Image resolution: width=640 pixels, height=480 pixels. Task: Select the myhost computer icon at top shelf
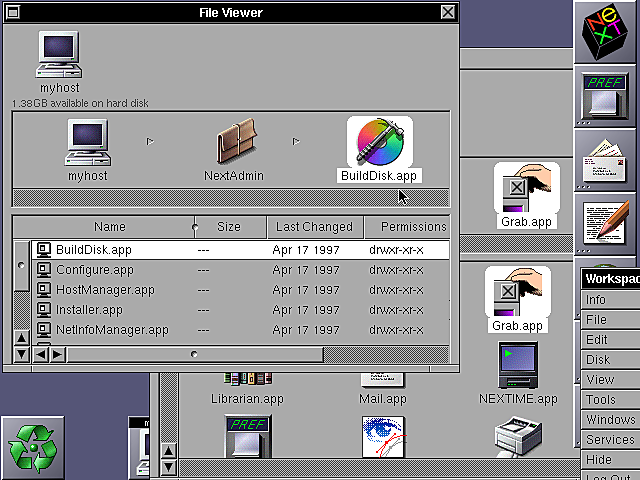click(x=59, y=54)
